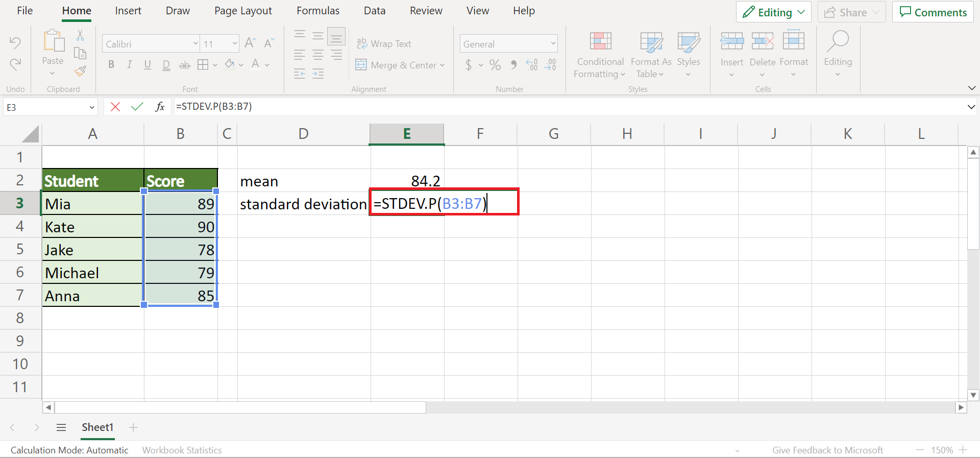
Task: Cancel formula entry with red X
Action: tap(115, 107)
